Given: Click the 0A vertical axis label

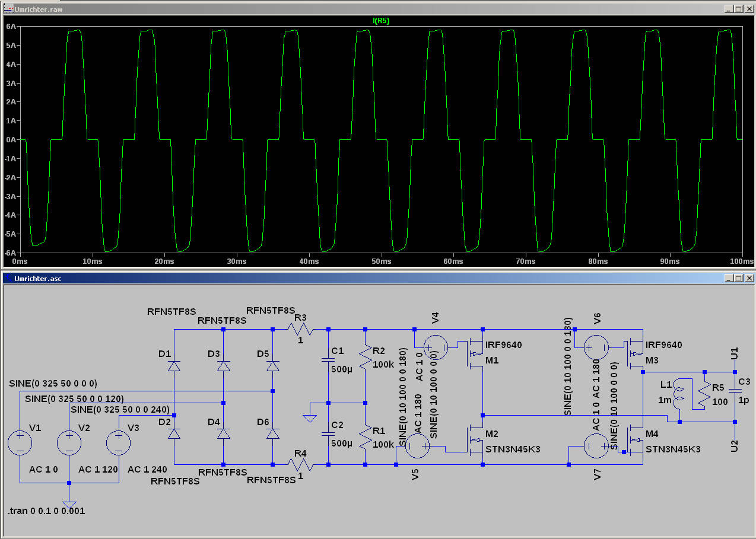Looking at the screenshot, I should pyautogui.click(x=11, y=140).
